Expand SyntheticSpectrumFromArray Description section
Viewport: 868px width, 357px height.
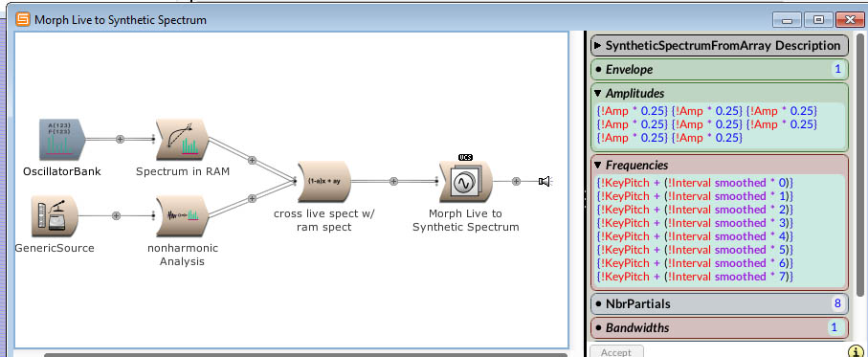point(598,45)
